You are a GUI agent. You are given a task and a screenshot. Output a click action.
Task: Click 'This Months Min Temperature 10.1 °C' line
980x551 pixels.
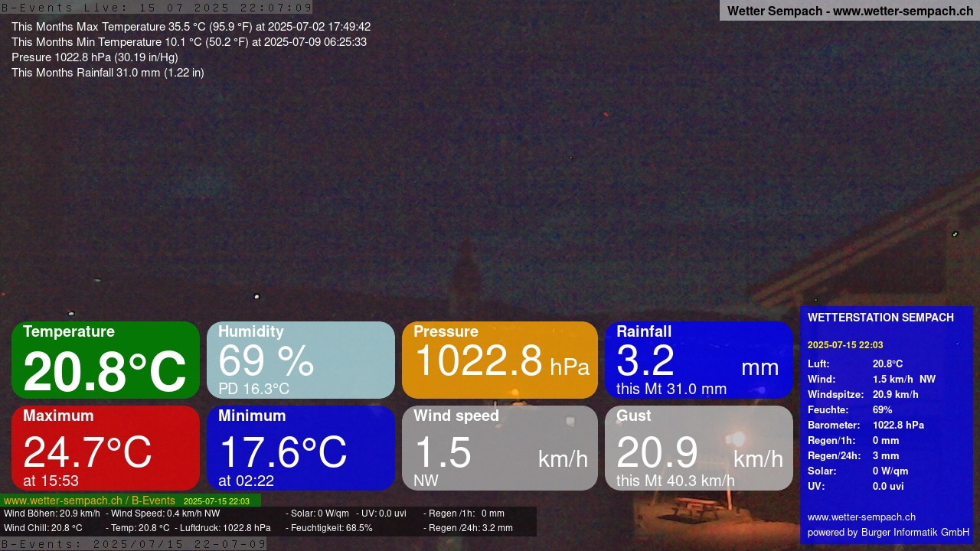click(x=189, y=42)
